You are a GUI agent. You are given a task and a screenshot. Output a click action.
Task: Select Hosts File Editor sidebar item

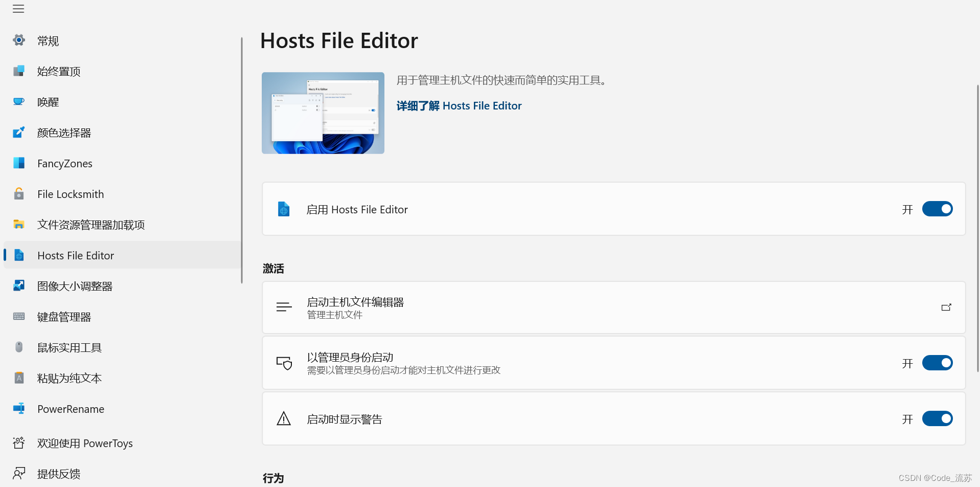(x=122, y=255)
